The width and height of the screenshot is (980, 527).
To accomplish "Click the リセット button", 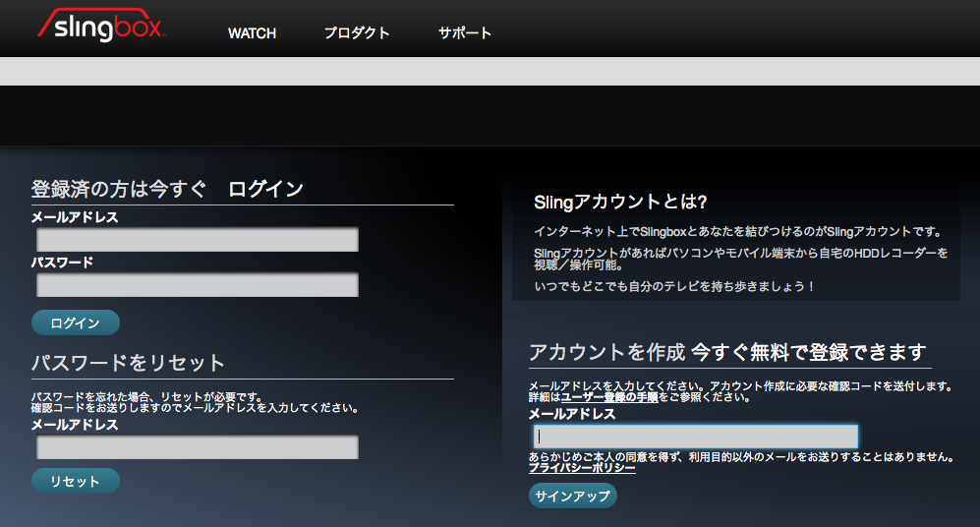I will [x=76, y=481].
